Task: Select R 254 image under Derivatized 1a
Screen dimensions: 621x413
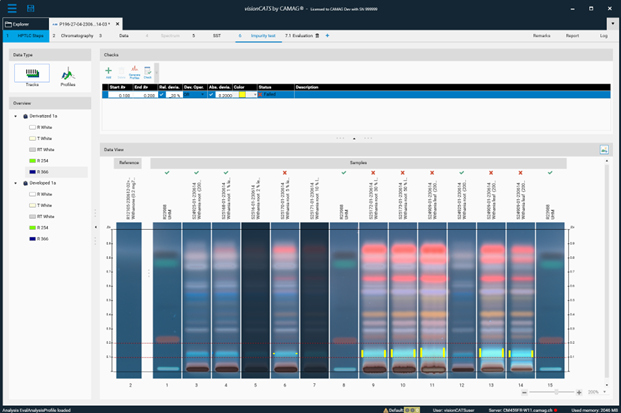Action: pyautogui.click(x=45, y=160)
